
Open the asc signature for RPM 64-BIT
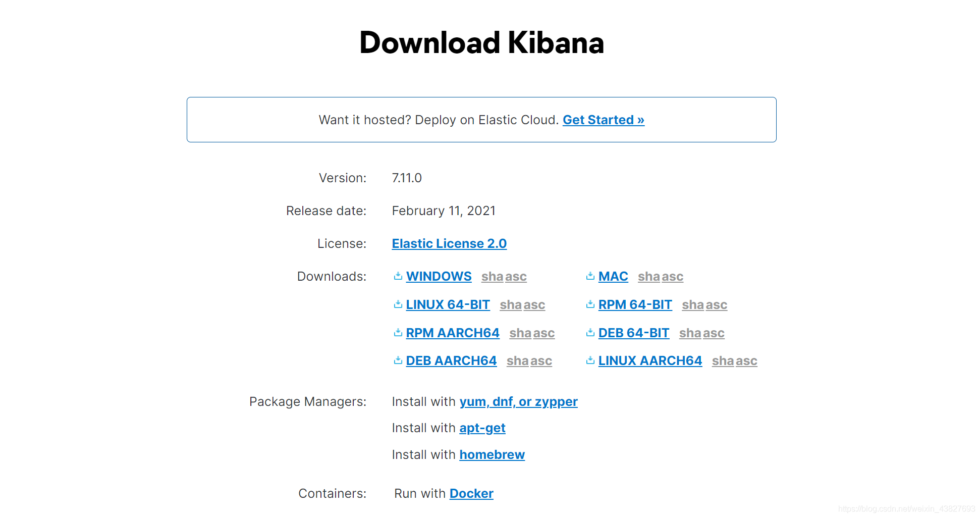pos(717,305)
